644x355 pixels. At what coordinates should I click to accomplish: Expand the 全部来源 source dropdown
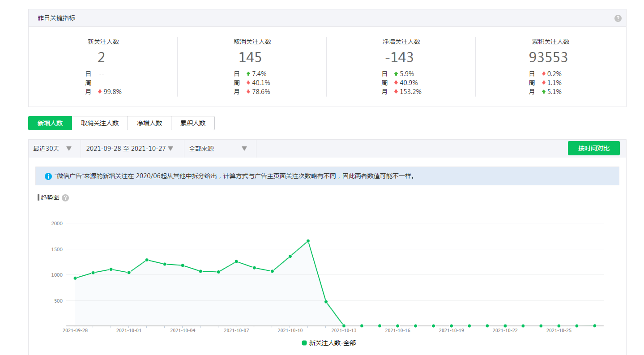pyautogui.click(x=218, y=149)
